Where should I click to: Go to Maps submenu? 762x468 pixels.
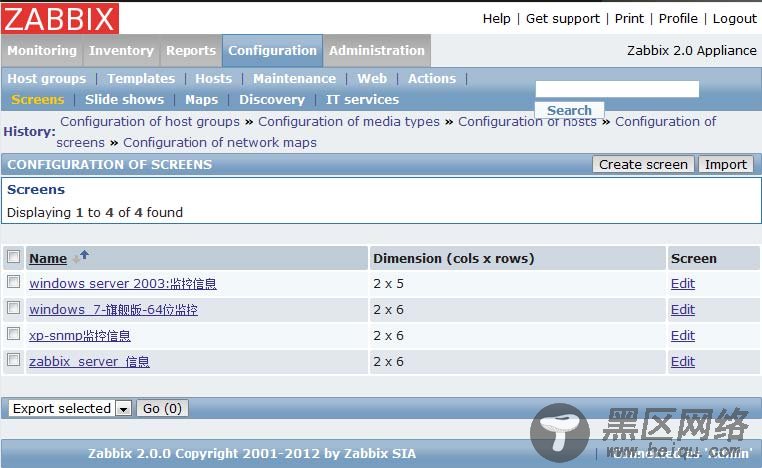202,100
